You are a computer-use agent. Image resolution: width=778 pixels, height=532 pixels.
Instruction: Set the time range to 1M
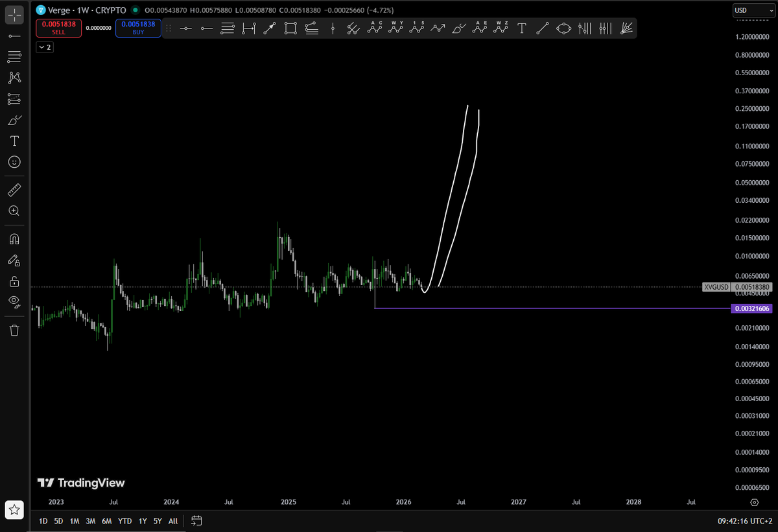(x=75, y=521)
